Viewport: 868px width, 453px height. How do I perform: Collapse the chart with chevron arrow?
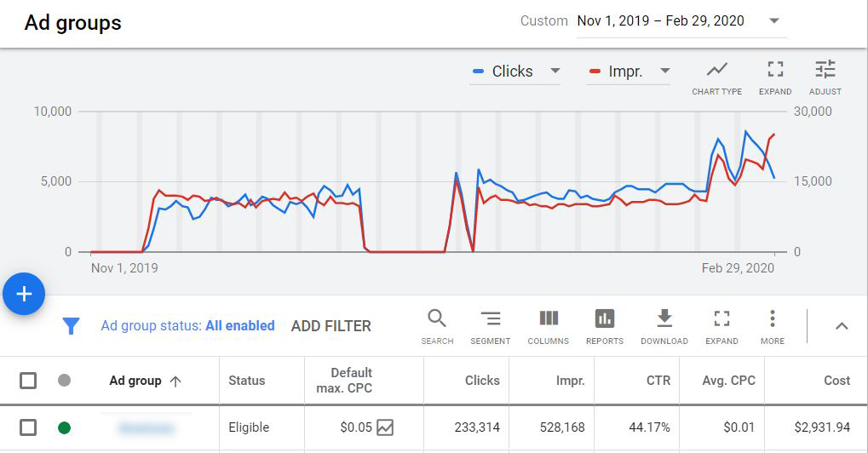click(842, 325)
